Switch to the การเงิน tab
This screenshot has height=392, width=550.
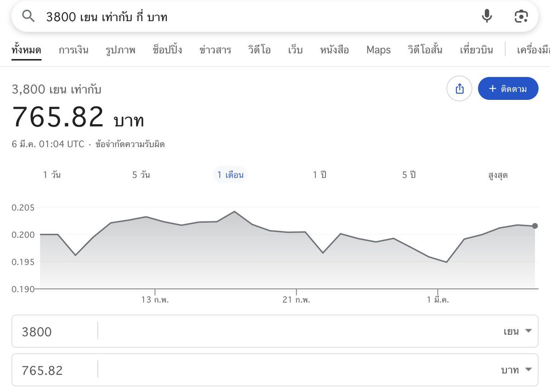click(x=73, y=50)
